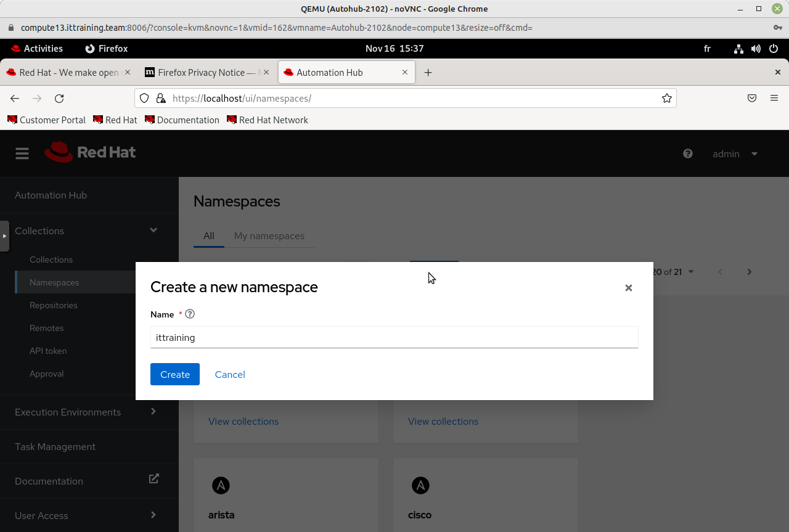The height and width of the screenshot is (532, 789).
Task: Open the fr keyboard layout indicator
Action: [x=707, y=48]
